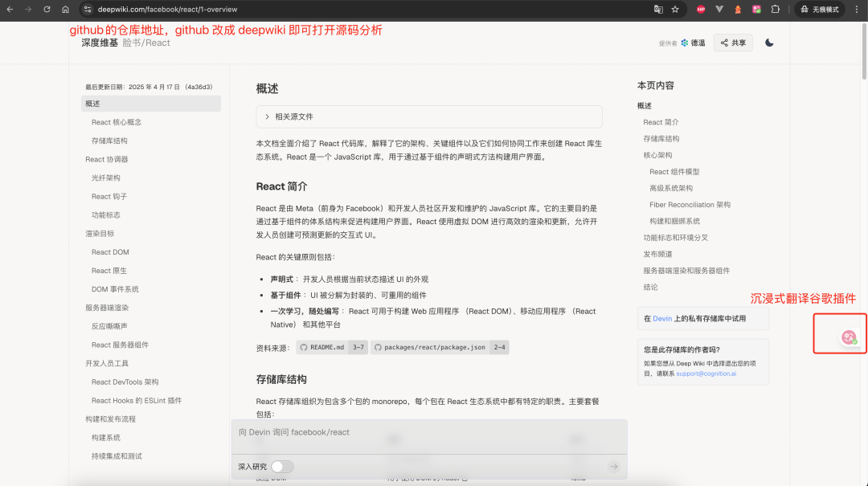This screenshot has width=868, height=486.
Task: Reload the page with refresh icon
Action: click(x=47, y=10)
